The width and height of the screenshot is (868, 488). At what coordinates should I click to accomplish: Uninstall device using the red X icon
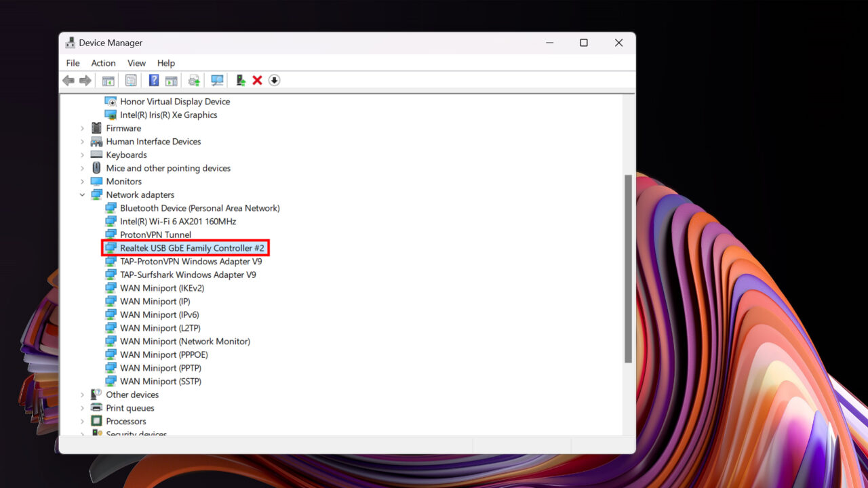coord(257,80)
